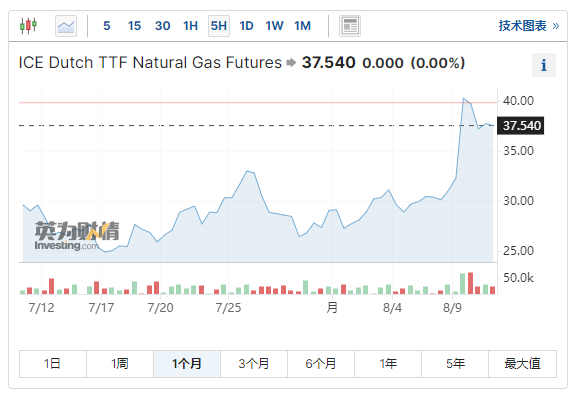The height and width of the screenshot is (397, 574).
Task: Select the 5H interval
Action: (x=219, y=26)
